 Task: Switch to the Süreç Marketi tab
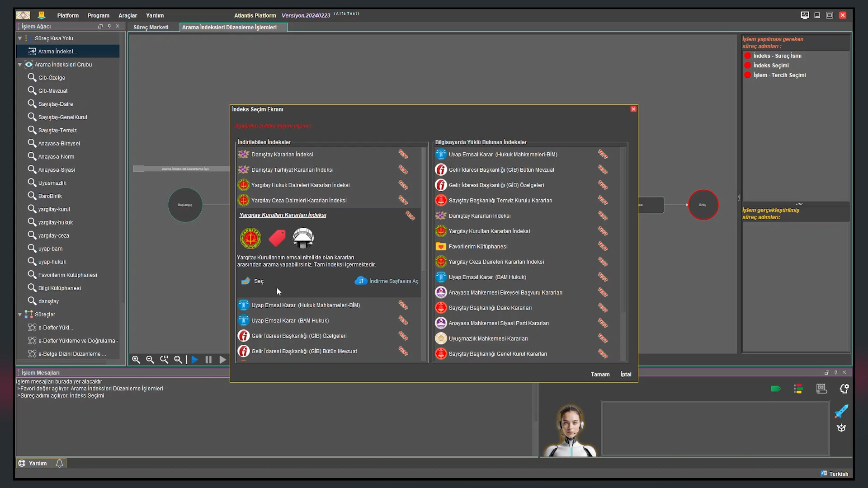click(x=151, y=27)
